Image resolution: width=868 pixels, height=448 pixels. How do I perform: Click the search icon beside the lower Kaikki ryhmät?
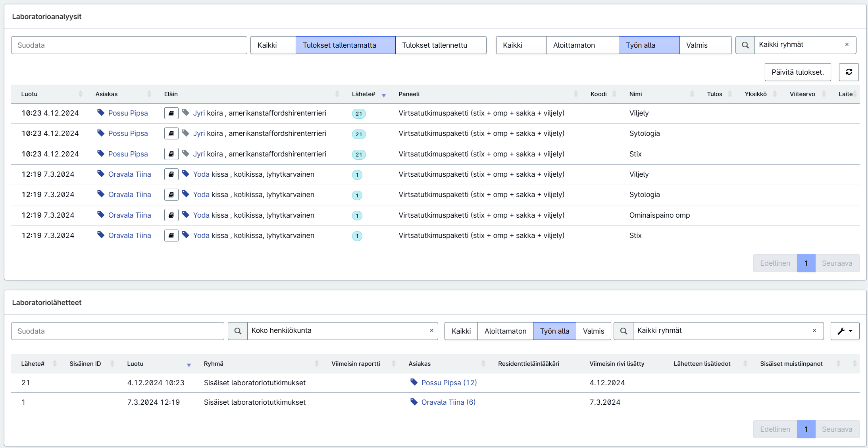(624, 331)
